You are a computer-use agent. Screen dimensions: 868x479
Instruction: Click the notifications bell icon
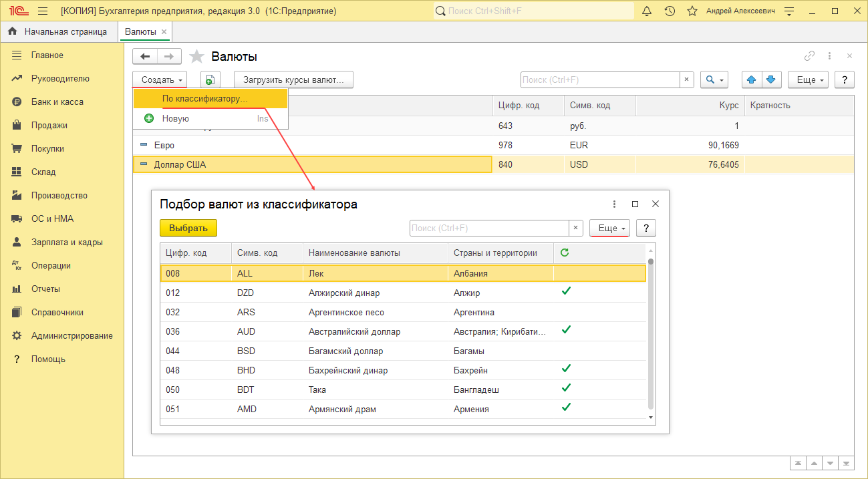[x=646, y=11]
